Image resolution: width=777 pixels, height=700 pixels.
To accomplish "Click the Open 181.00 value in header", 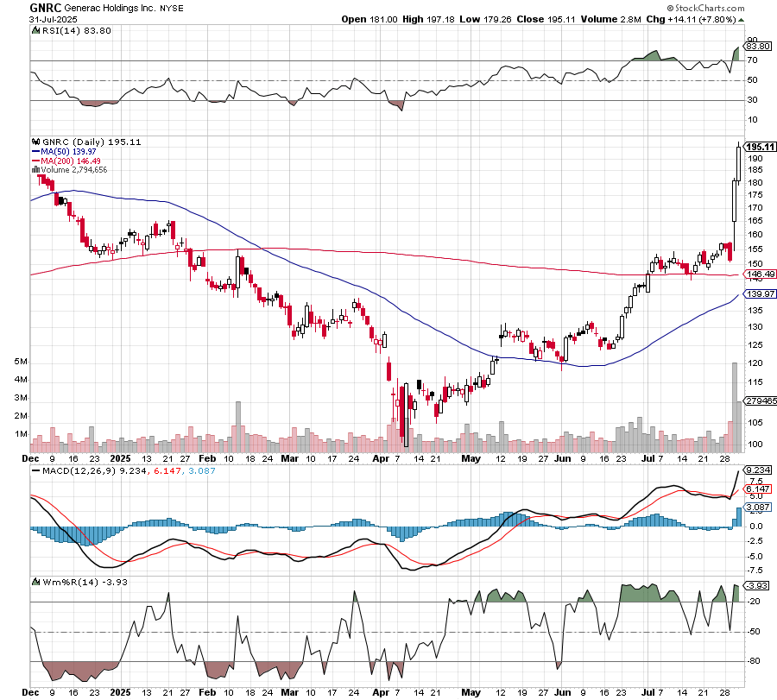I will coord(370,19).
